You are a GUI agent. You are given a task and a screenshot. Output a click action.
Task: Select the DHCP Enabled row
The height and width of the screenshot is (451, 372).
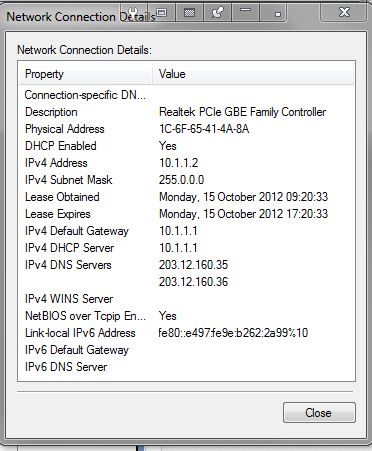[x=186, y=146]
